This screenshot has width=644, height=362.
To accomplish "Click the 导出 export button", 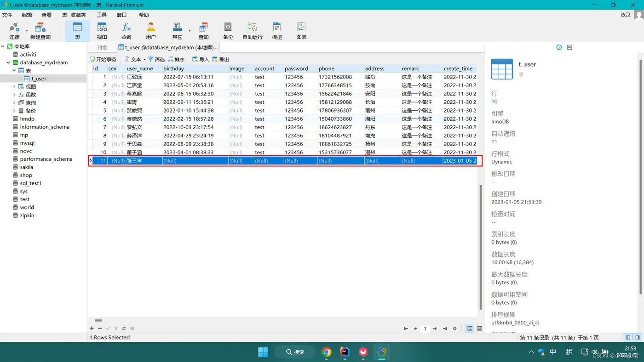I will coord(221,59).
